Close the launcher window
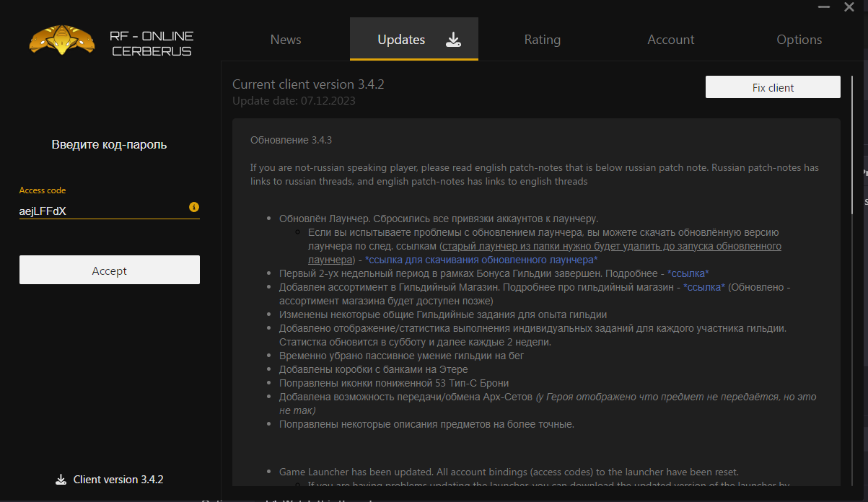The image size is (868, 502). point(849,6)
